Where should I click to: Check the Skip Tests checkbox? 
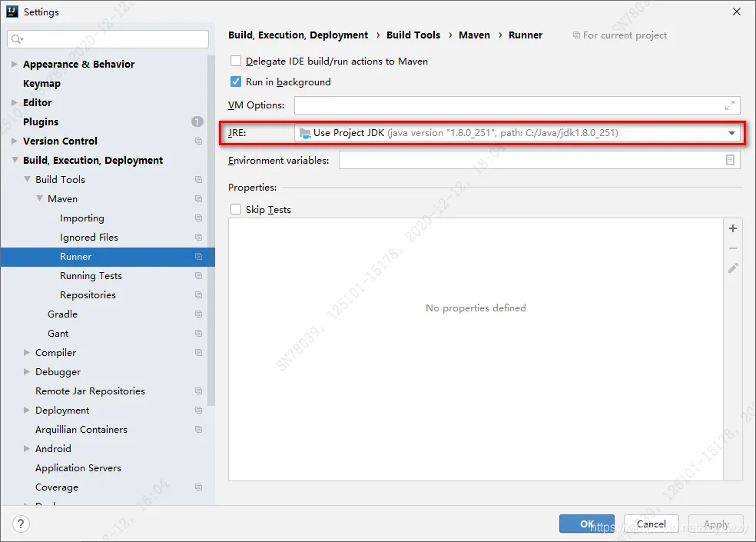(x=236, y=209)
